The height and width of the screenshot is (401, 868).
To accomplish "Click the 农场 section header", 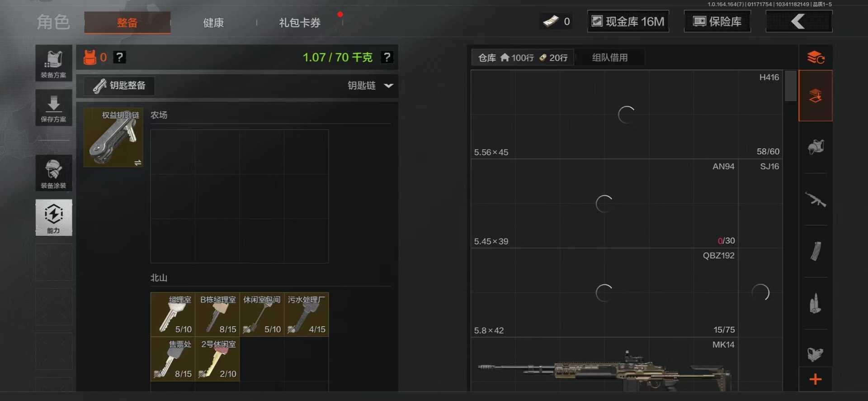I will click(x=159, y=115).
